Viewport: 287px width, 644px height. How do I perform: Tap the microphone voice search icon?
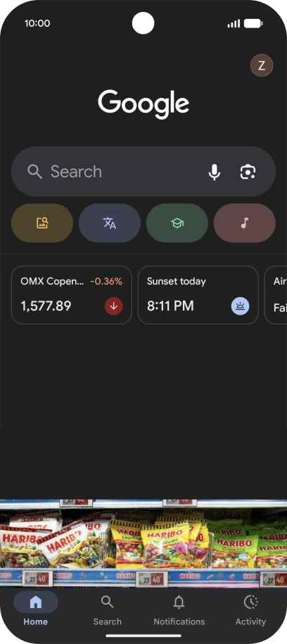pos(215,172)
